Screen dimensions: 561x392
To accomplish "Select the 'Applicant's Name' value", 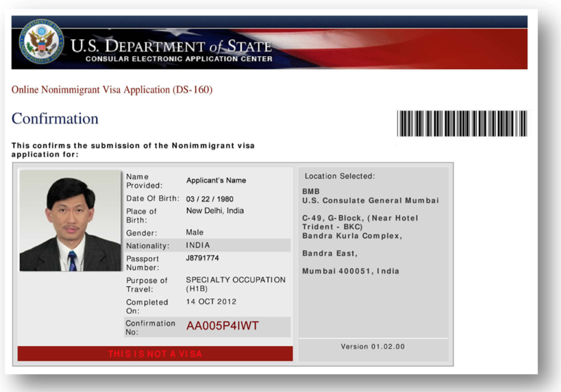I will [216, 180].
